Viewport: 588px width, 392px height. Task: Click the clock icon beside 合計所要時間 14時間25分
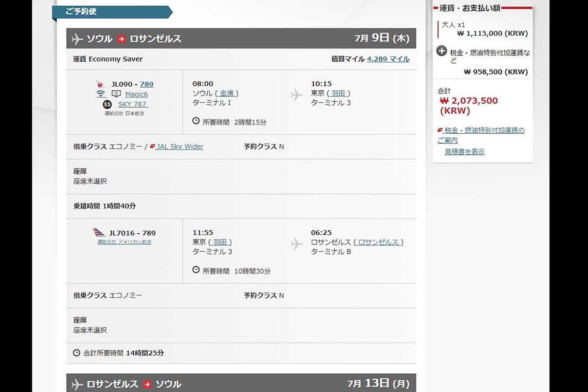coord(76,352)
